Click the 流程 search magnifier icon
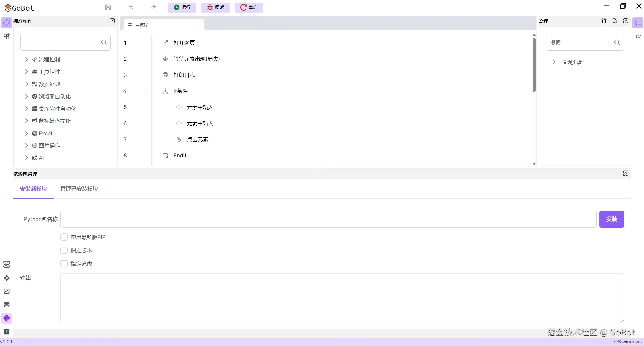 tap(617, 42)
